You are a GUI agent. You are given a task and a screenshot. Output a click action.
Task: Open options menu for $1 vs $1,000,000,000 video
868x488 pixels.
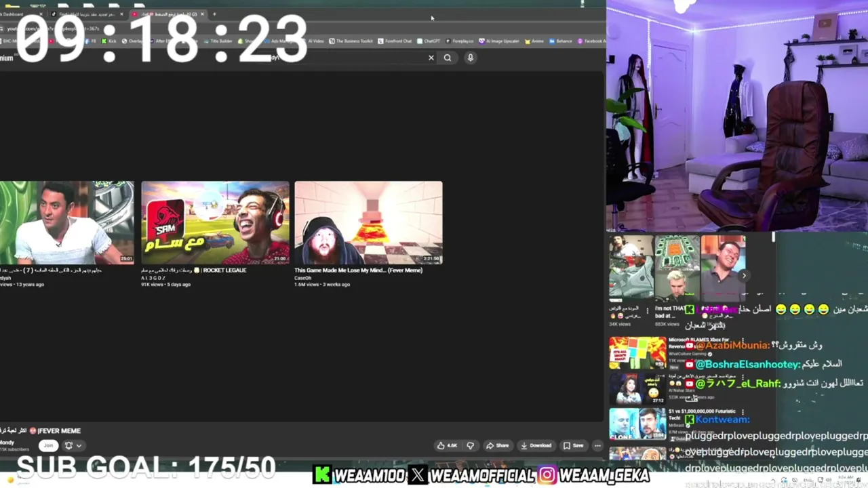pos(743,412)
